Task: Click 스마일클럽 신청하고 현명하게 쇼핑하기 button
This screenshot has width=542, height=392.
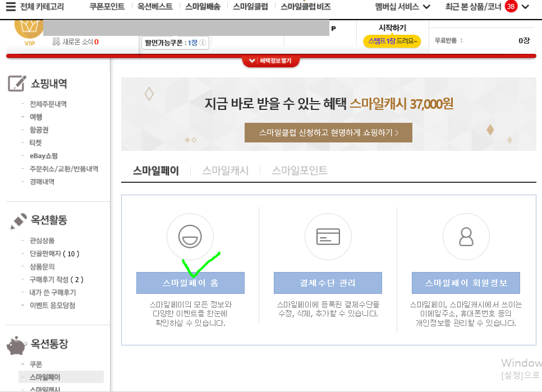Action: coord(328,132)
